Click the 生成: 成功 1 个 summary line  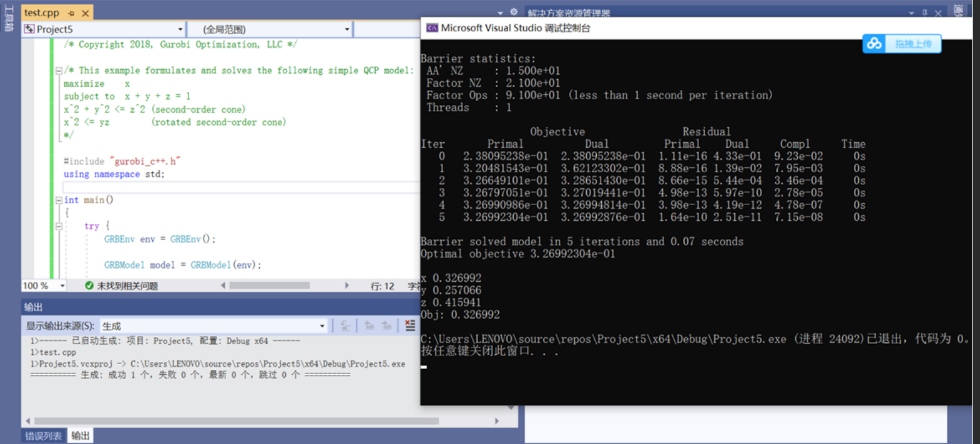point(190,374)
